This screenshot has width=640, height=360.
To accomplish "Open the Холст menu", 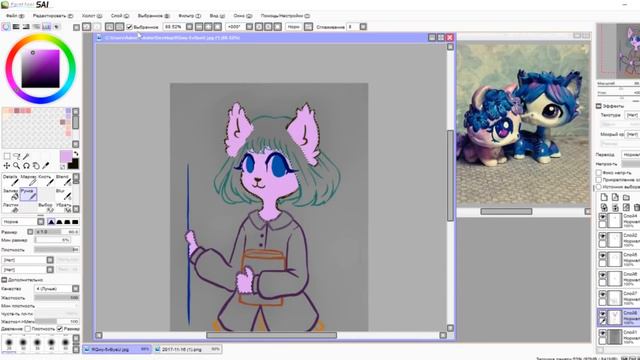I will pyautogui.click(x=91, y=16).
